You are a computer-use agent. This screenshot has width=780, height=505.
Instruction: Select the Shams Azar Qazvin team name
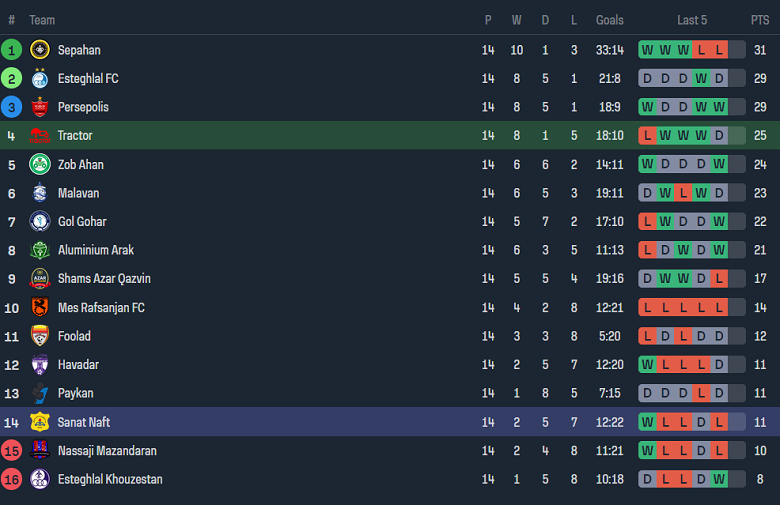tap(104, 279)
